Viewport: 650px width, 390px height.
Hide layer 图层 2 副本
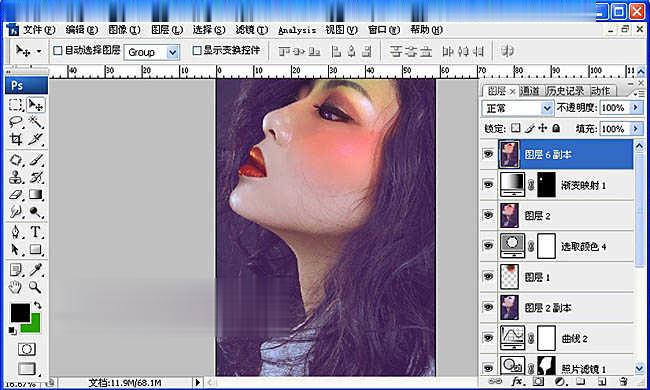(x=488, y=307)
